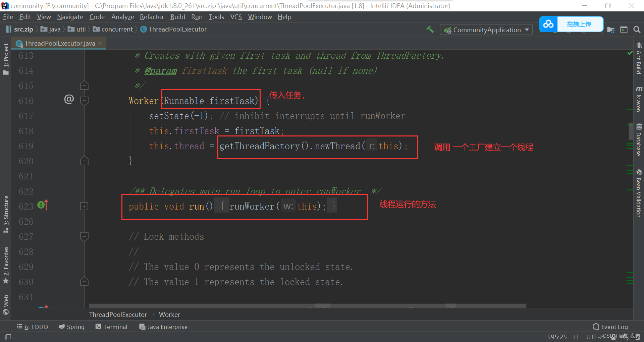The image size is (644, 342).
Task: Expand the folded opening brace after run()
Action: 222,206
